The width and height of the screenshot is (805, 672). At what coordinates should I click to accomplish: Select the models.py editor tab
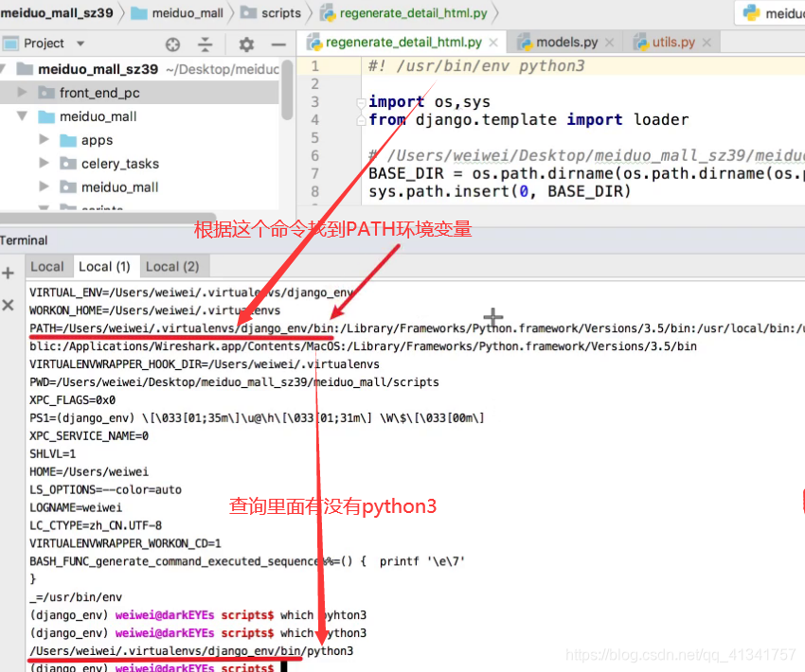click(x=566, y=42)
